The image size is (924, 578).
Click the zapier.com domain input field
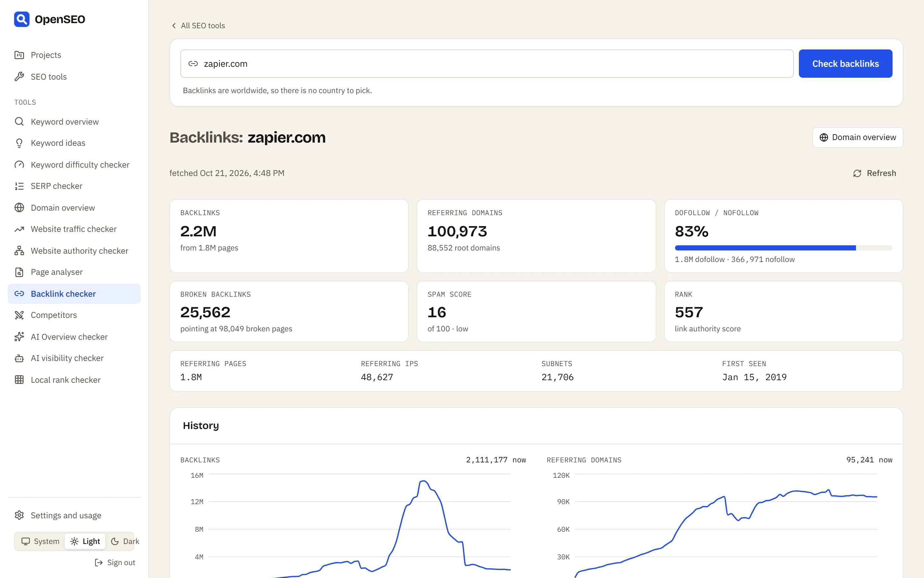point(487,64)
